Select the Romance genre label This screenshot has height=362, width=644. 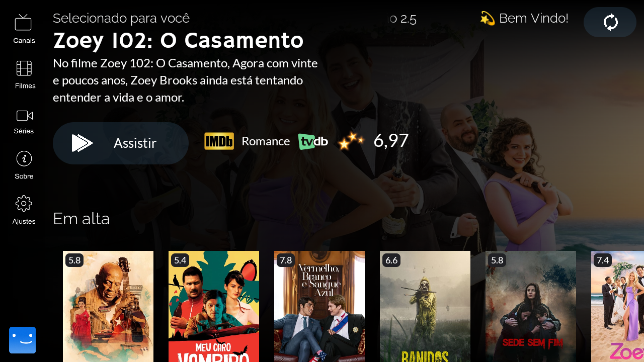click(266, 141)
